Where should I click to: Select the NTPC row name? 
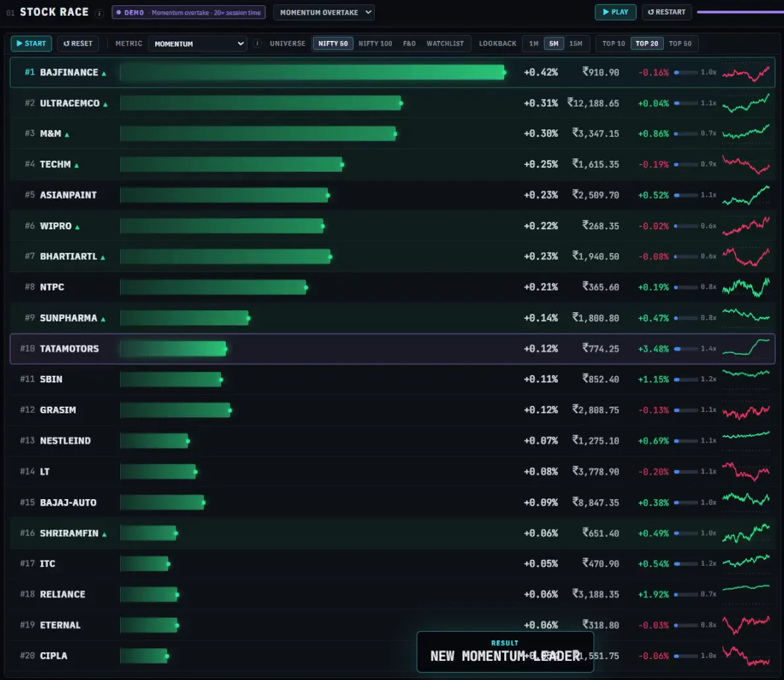coord(52,287)
